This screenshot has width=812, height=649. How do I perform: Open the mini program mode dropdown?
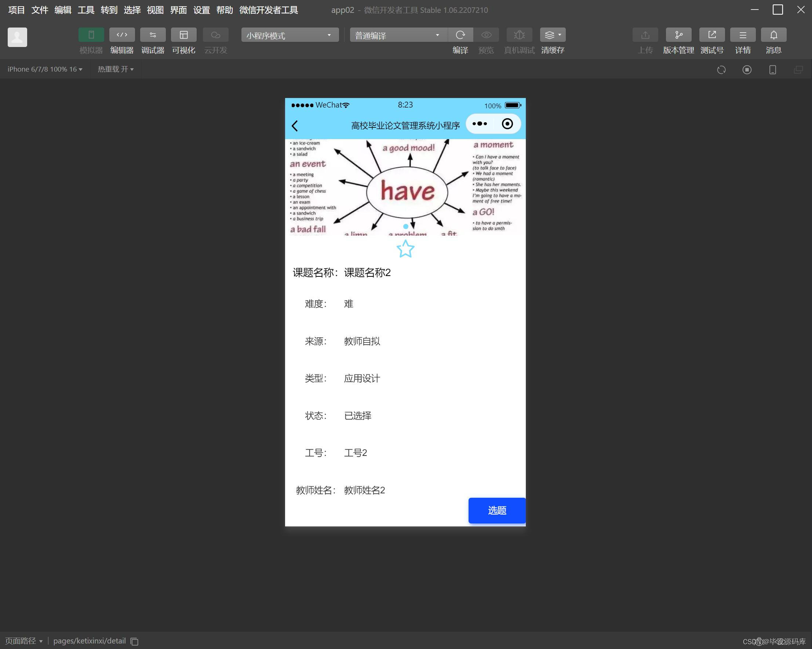[x=290, y=35]
